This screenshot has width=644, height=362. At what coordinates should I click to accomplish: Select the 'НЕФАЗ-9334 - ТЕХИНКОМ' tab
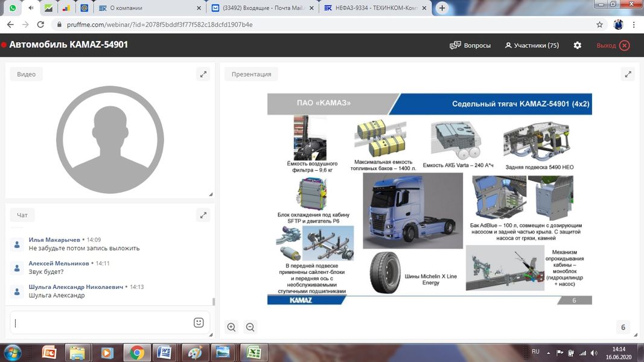coord(375,8)
